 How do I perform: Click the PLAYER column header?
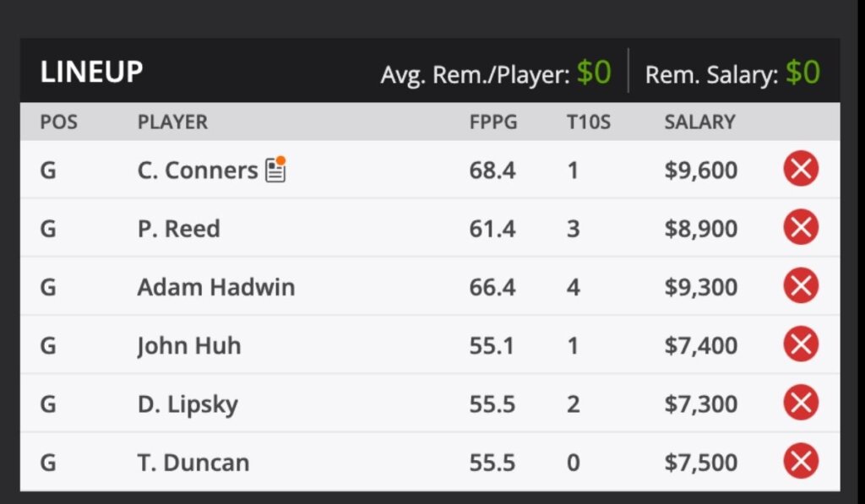172,122
